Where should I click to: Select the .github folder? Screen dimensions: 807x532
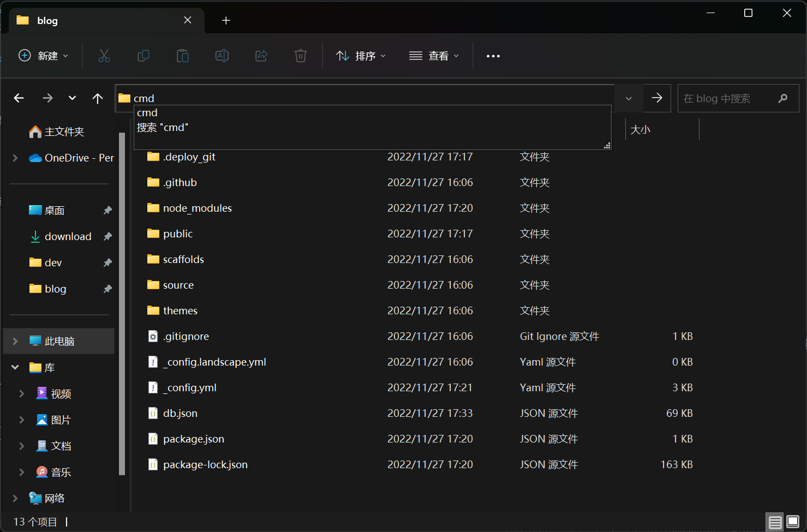(180, 182)
